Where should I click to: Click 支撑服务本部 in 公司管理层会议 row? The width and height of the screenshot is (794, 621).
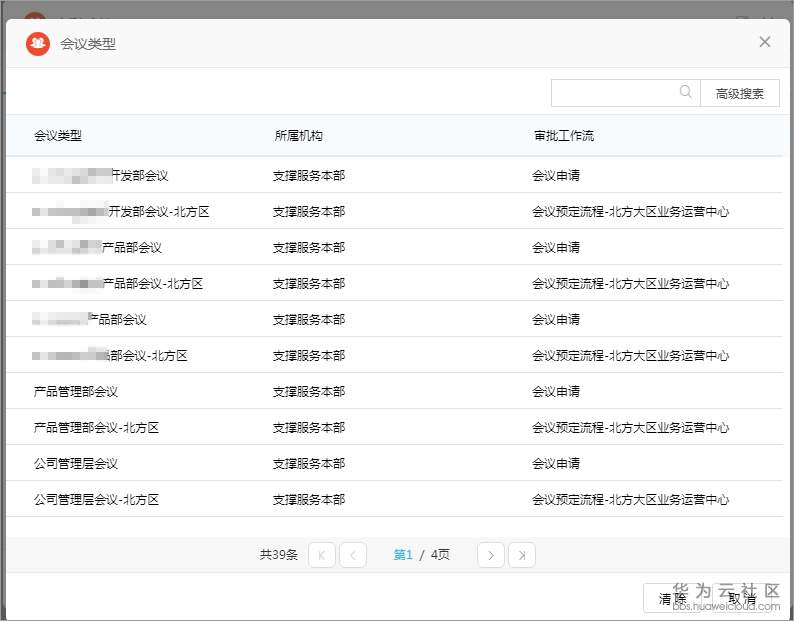(x=309, y=463)
